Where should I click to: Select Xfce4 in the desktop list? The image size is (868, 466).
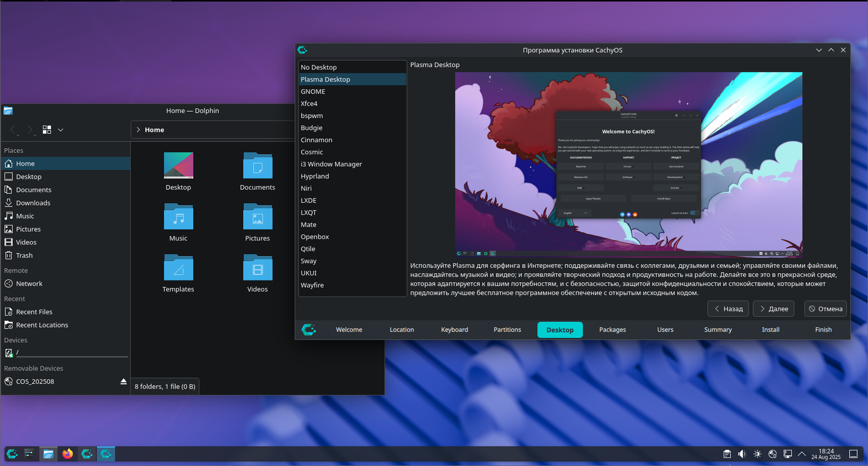352,104
